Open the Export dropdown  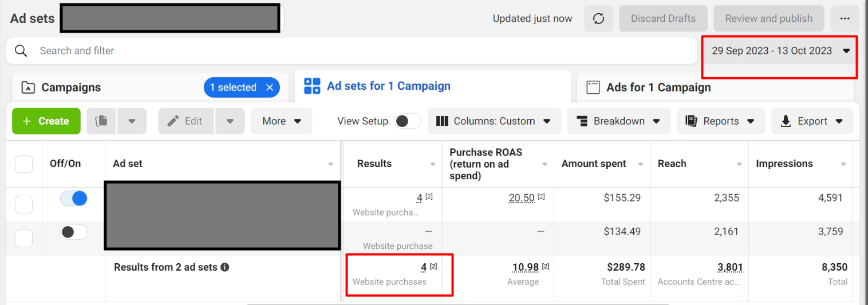coord(812,121)
